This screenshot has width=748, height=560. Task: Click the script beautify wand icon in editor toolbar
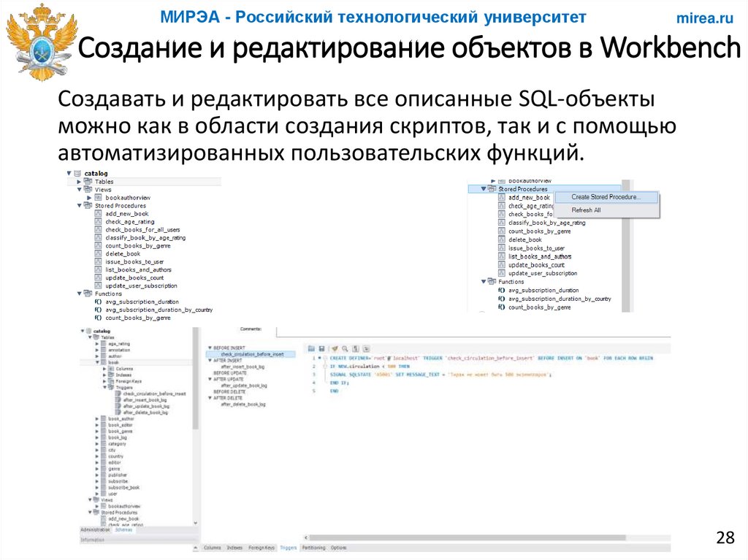pos(334,348)
